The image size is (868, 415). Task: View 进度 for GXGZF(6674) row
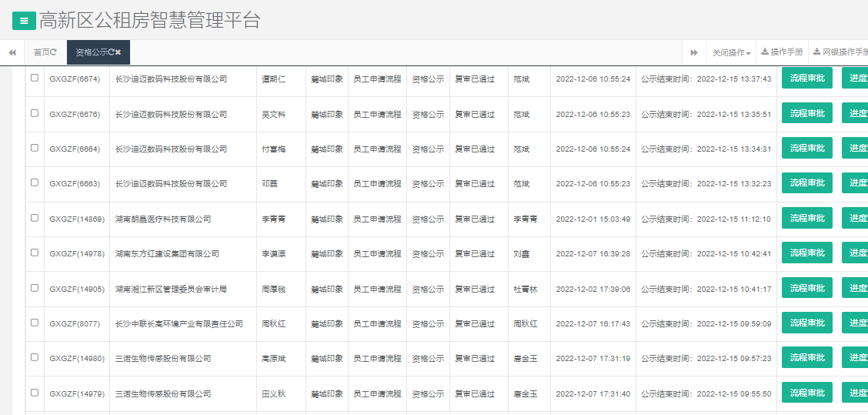click(855, 78)
